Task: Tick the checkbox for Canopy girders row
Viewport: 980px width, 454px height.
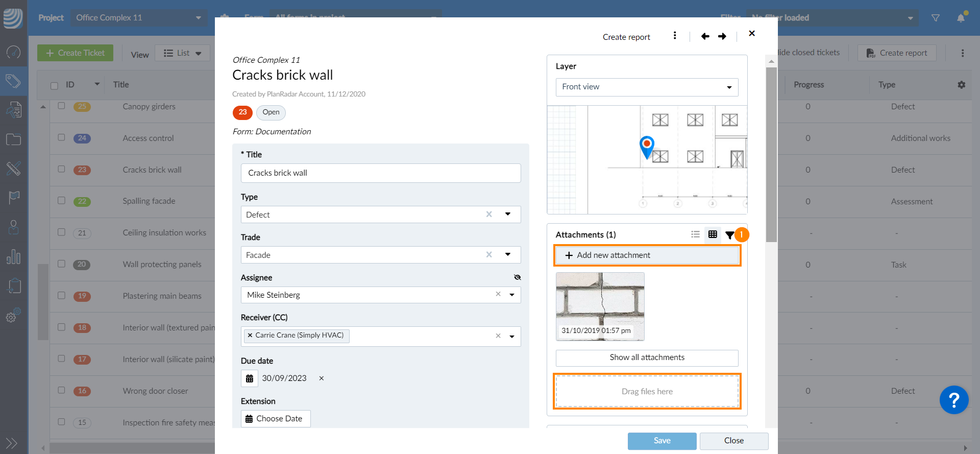Action: point(62,106)
